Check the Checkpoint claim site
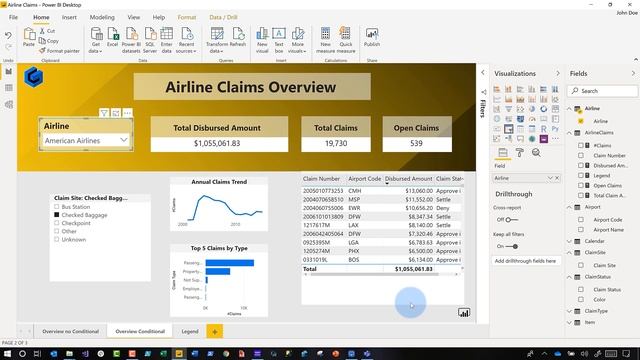 coord(57,223)
